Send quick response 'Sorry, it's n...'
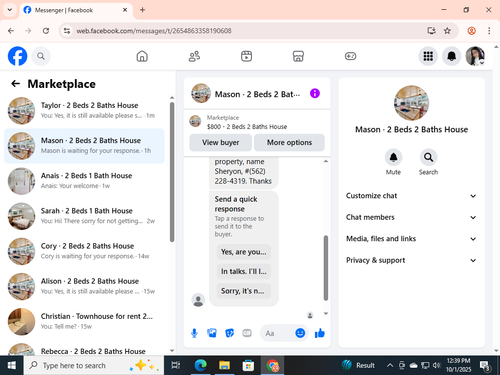This screenshot has height=375, width=500. 244,291
